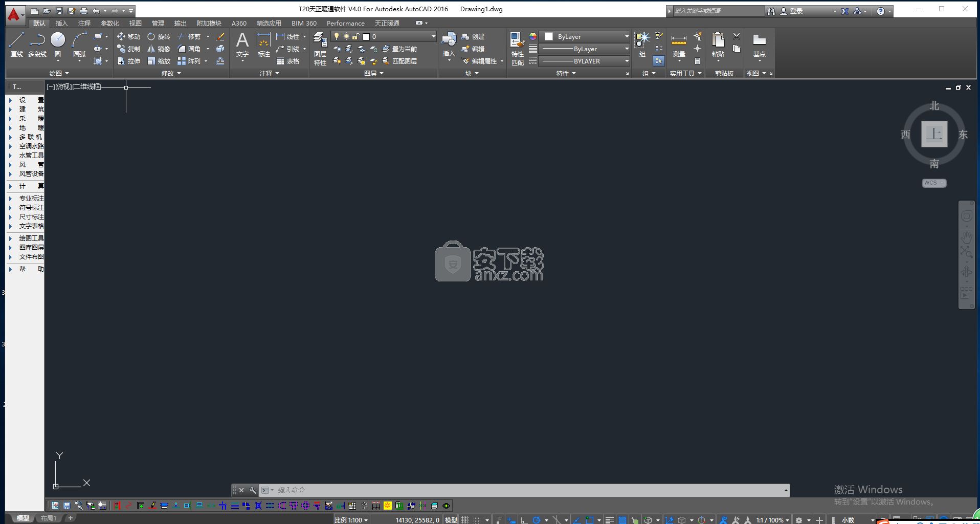Click the 移动 (Move) tool
Image resolution: width=980 pixels, height=524 pixels.
[128, 36]
